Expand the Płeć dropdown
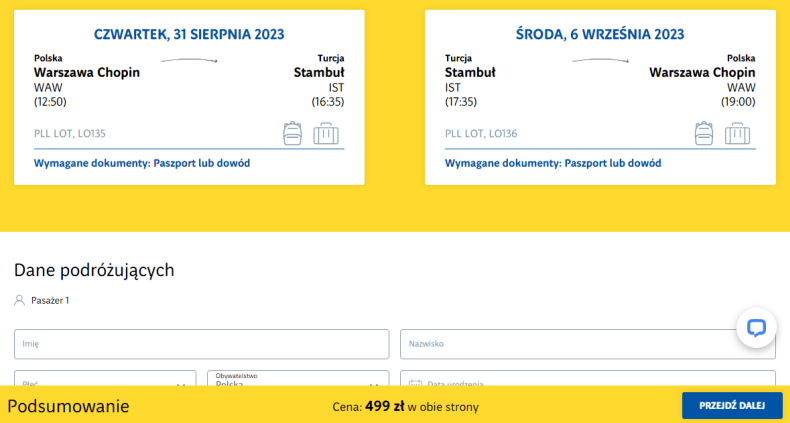 [x=180, y=382]
